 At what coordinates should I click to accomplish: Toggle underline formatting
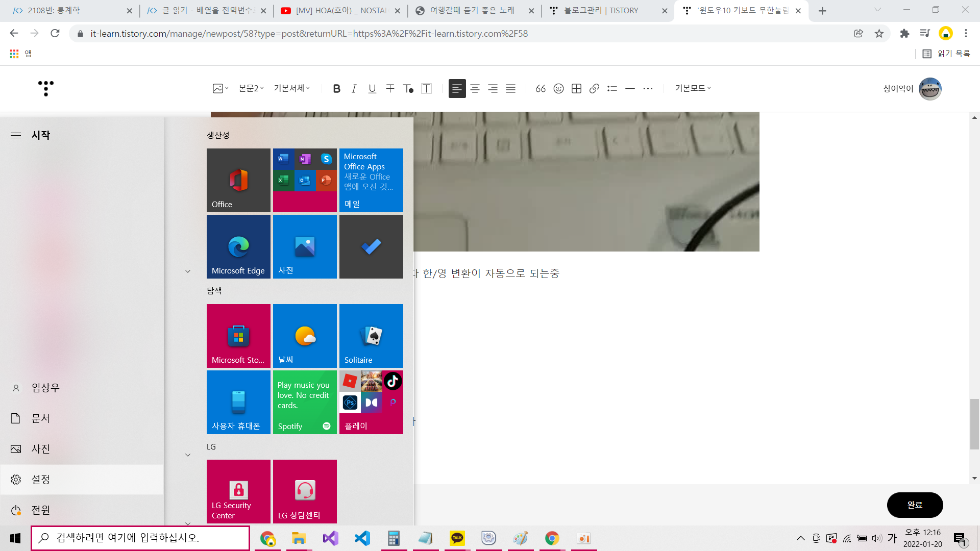click(x=372, y=88)
